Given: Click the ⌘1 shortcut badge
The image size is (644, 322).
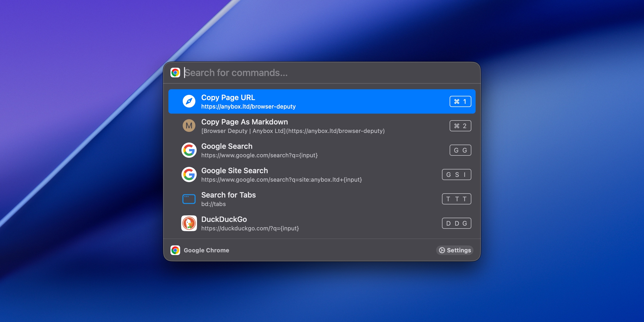Looking at the screenshot, I should [x=460, y=101].
